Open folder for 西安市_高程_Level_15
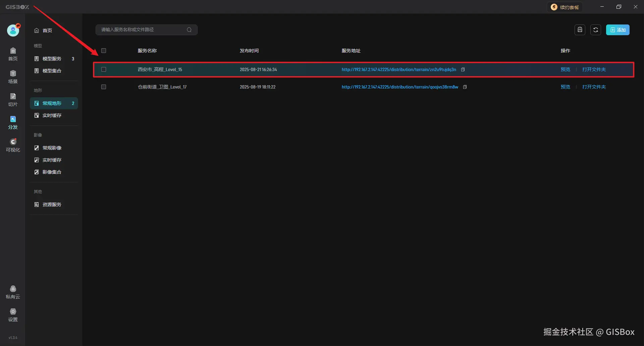Screen dimensions: 644x346 (x=594, y=70)
